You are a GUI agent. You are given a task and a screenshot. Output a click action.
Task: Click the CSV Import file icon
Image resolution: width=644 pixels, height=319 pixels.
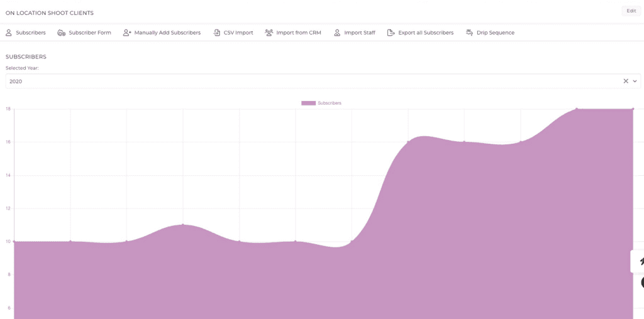coord(217,33)
